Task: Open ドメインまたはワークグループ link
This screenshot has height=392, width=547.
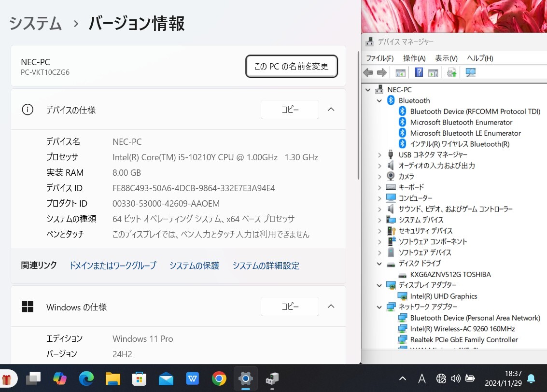Action: (112, 266)
